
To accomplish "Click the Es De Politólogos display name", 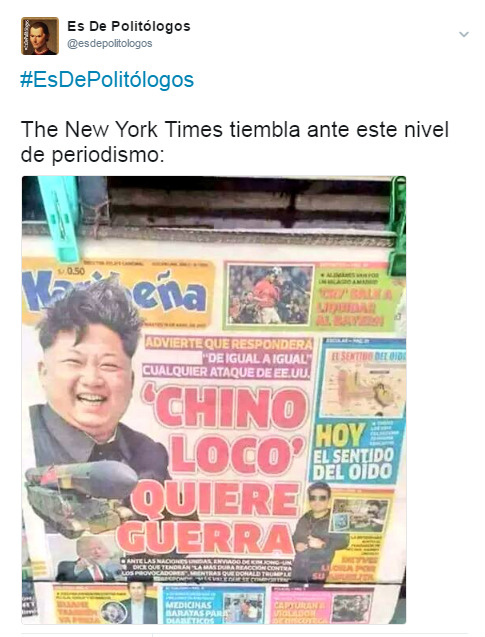I will tap(129, 26).
